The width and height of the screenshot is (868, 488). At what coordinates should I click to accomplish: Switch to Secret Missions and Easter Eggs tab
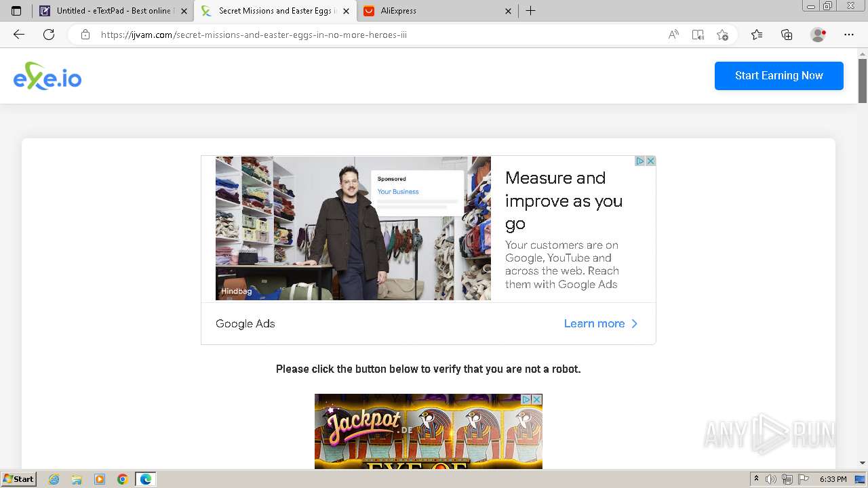tap(275, 11)
